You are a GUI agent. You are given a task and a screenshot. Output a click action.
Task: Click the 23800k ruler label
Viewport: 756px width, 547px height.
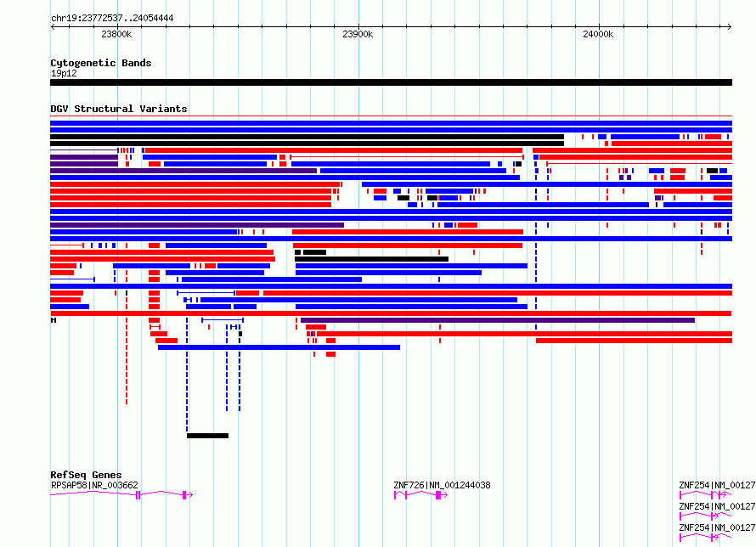116,34
